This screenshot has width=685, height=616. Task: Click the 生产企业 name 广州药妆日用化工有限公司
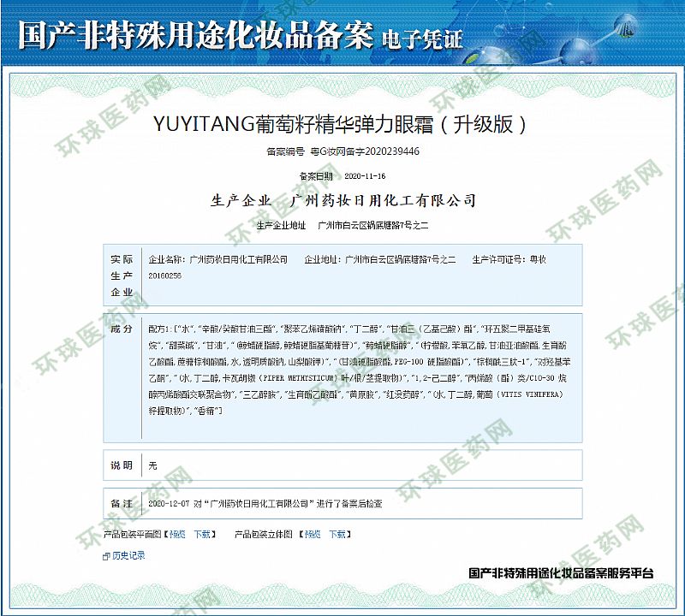tap(383, 201)
